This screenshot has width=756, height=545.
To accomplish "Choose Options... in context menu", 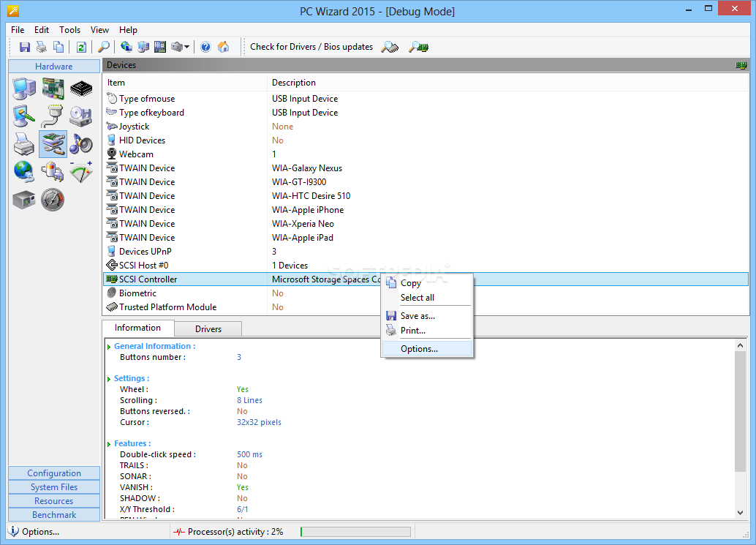I will tap(427, 349).
